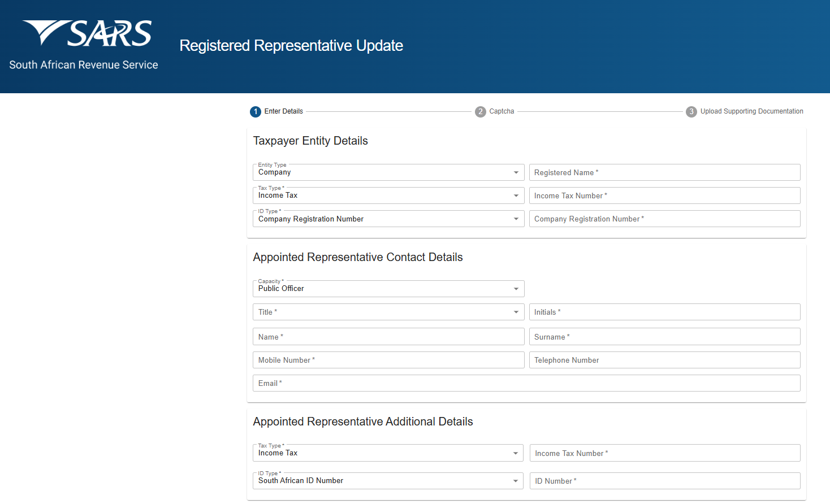Open ID Type dropdown showing Company Registration Number

point(388,219)
